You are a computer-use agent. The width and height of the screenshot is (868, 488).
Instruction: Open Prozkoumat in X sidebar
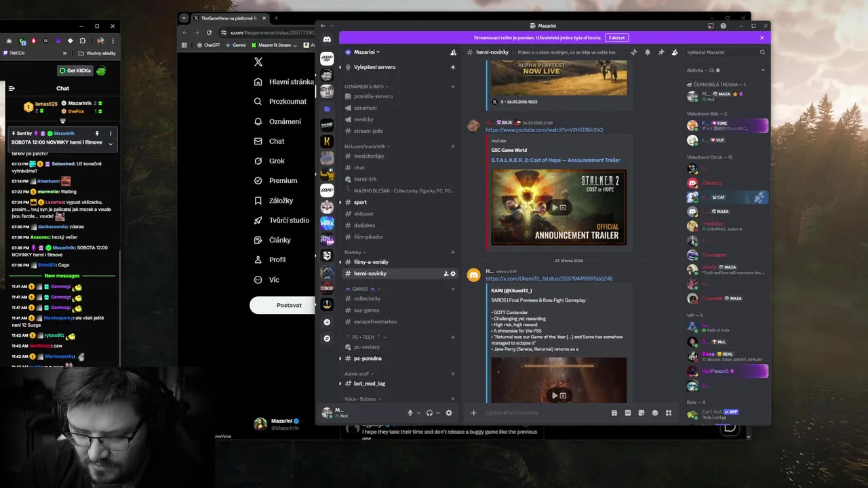(x=279, y=102)
